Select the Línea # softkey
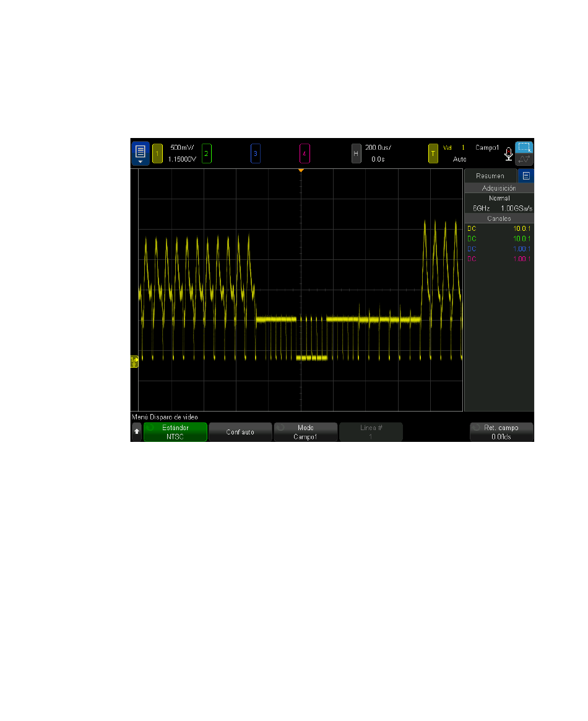The image size is (588, 721). 371,432
